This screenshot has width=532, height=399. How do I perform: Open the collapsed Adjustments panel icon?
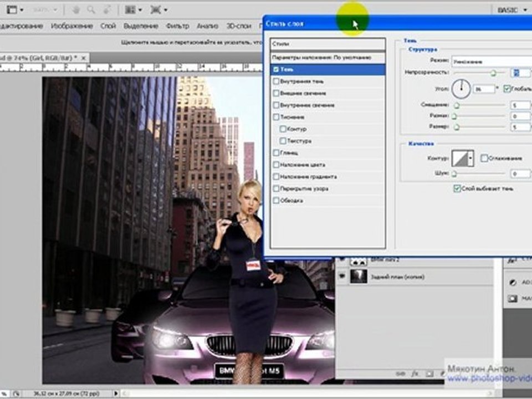(513, 282)
